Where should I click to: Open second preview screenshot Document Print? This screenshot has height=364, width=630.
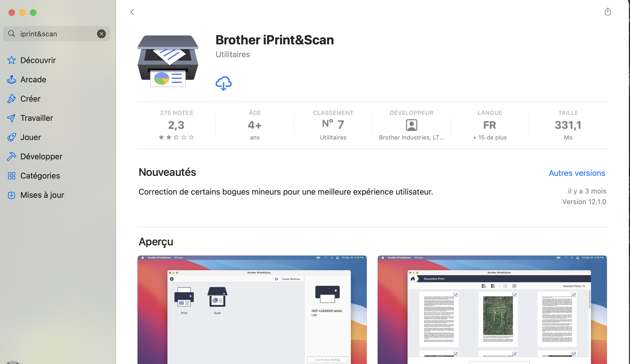point(492,309)
